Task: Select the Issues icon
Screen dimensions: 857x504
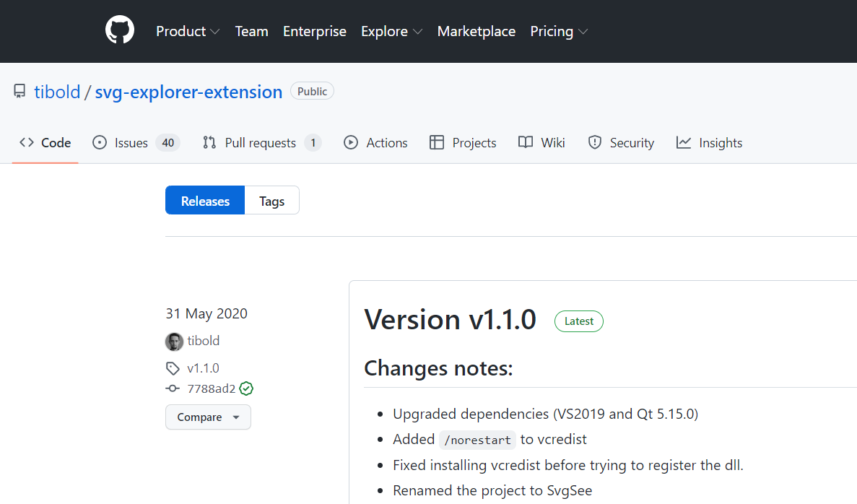Action: point(100,142)
